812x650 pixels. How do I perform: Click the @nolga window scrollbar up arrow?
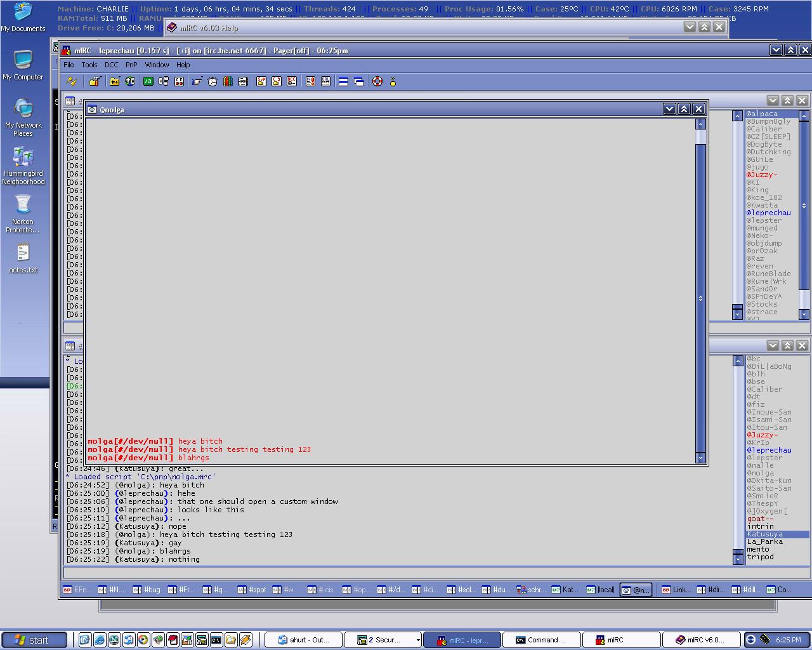point(701,124)
